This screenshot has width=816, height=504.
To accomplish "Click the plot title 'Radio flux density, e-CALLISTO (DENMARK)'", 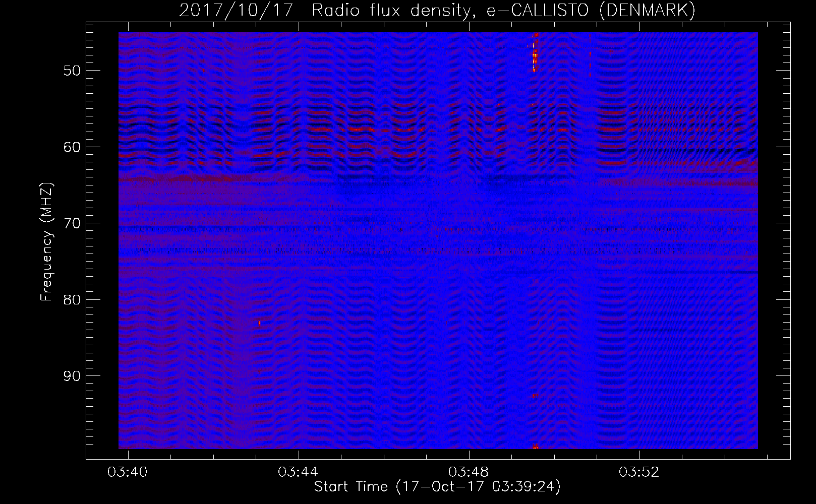I will point(503,11).
